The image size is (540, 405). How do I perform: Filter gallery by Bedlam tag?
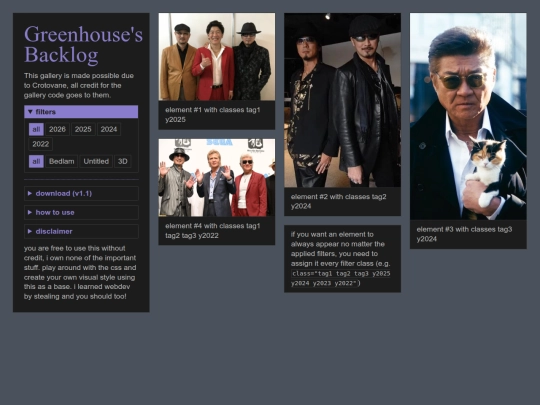point(62,162)
